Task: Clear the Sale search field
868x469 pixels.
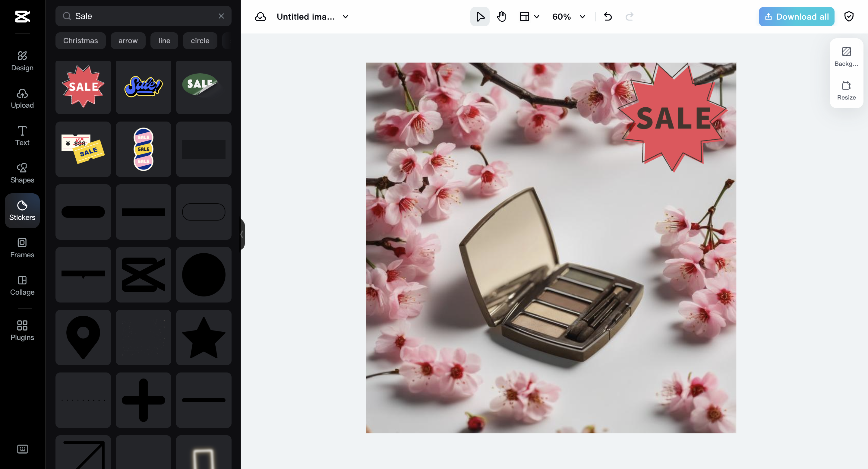Action: click(221, 16)
